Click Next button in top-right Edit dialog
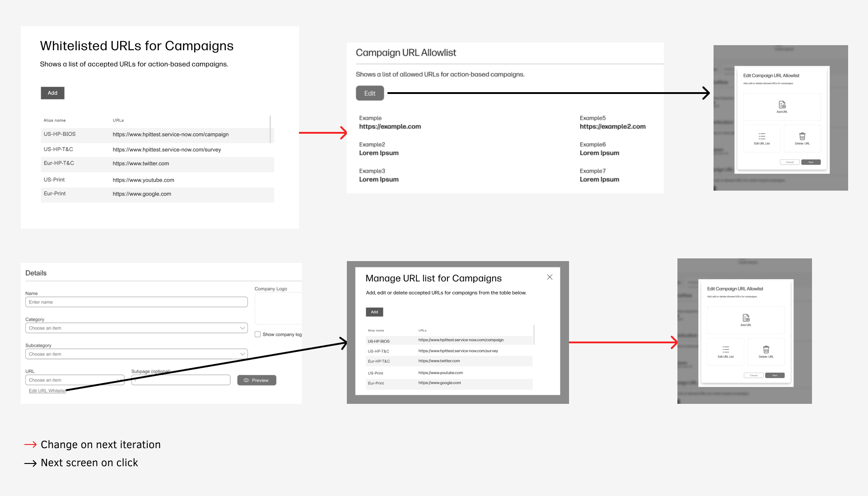This screenshot has height=496, width=868. click(x=811, y=162)
